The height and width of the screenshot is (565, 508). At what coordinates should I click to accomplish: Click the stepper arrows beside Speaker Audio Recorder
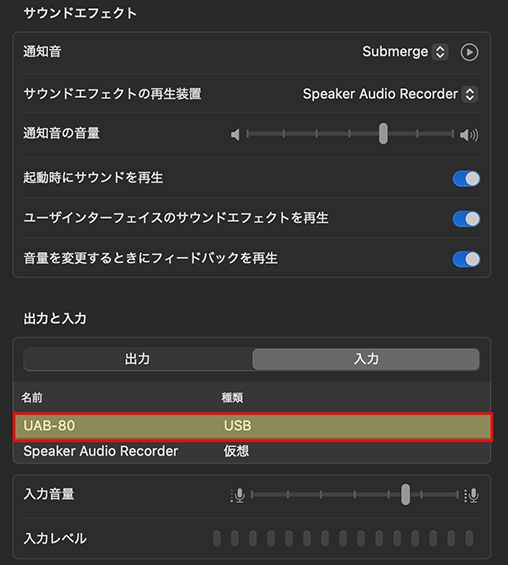pos(470,94)
